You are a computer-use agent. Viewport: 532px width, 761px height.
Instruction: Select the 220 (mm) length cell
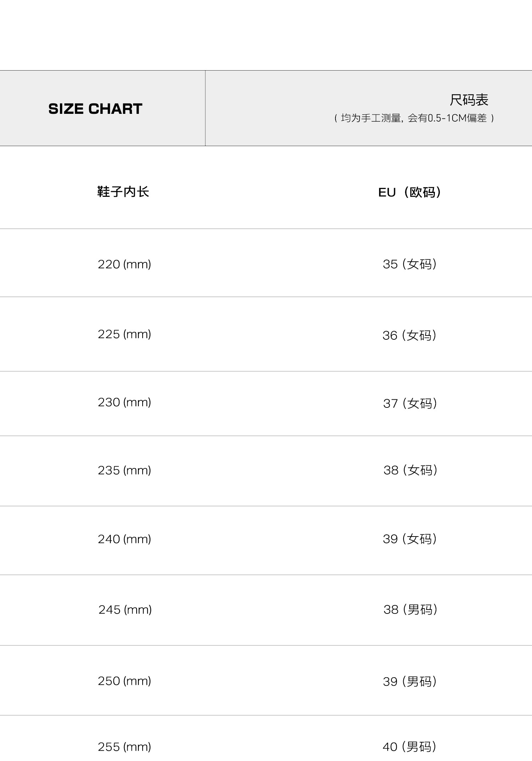tap(124, 264)
